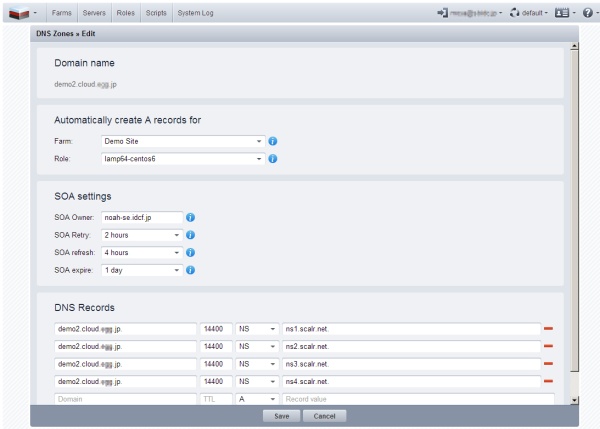This screenshot has width=600, height=429.
Task: Delete the ns4.scalr.net. record row
Action: pos(547,381)
